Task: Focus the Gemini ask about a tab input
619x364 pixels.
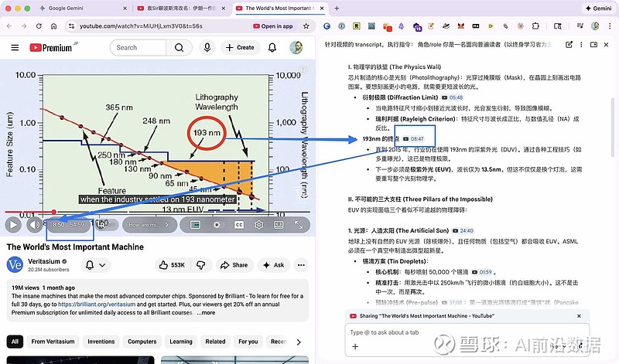Action: click(464, 332)
